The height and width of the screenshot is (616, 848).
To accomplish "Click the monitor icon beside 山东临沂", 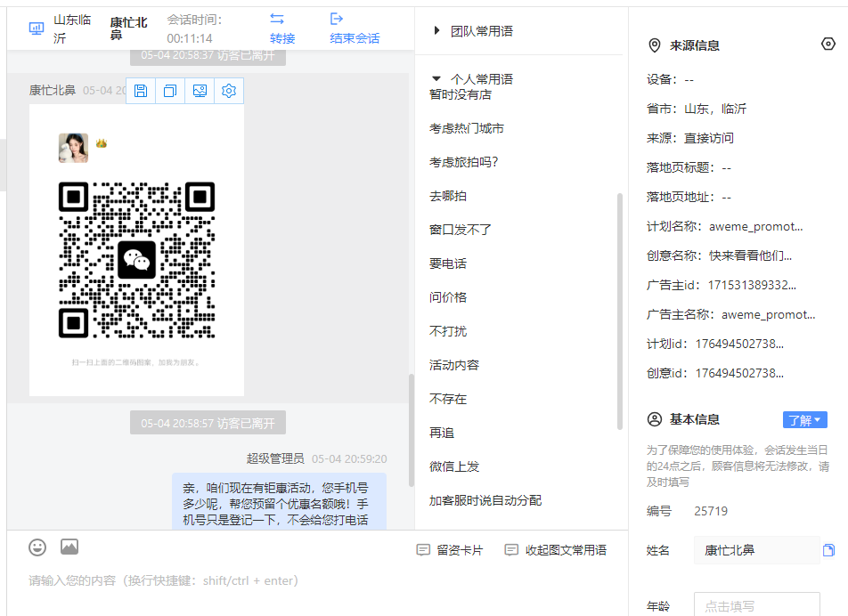I will [37, 28].
